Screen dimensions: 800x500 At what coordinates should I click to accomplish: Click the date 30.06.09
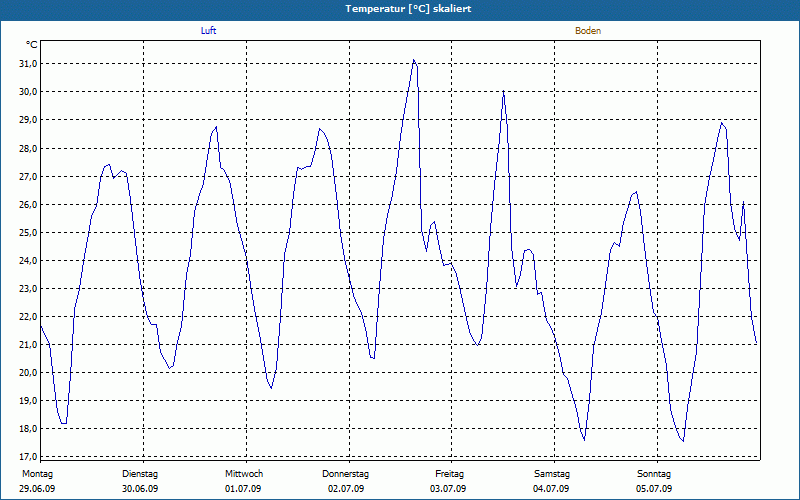coord(140,489)
